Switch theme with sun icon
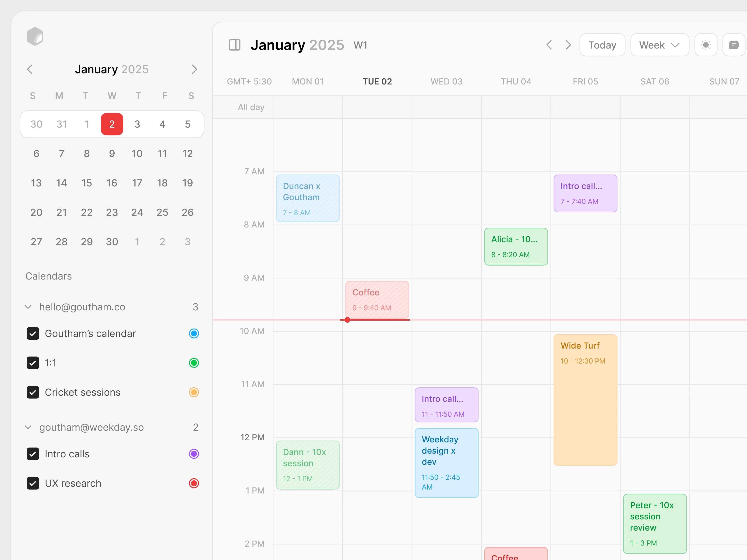Image resolution: width=747 pixels, height=560 pixels. [705, 45]
